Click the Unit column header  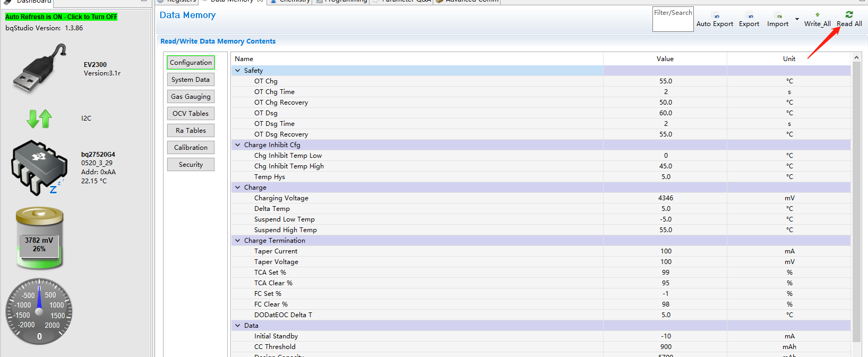click(789, 59)
